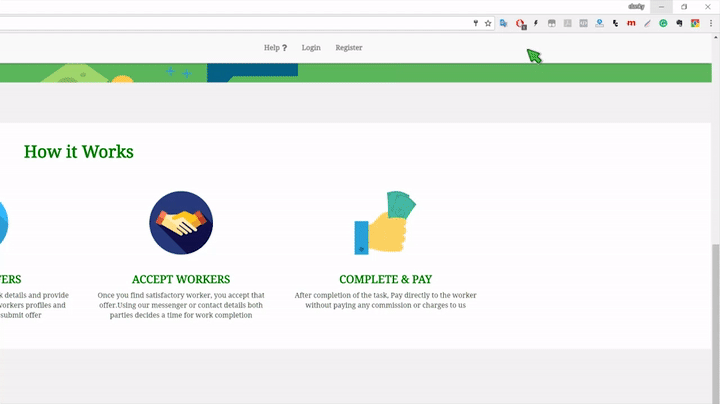Click the 'COMPLETE & PAY' title
Image resolution: width=720 pixels, height=404 pixels.
(385, 280)
